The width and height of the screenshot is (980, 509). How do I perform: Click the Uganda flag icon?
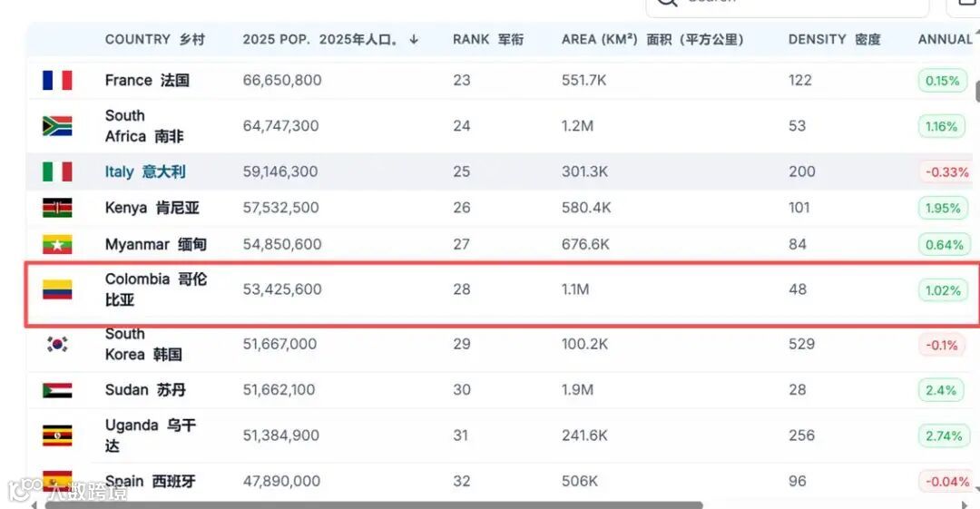tap(57, 436)
